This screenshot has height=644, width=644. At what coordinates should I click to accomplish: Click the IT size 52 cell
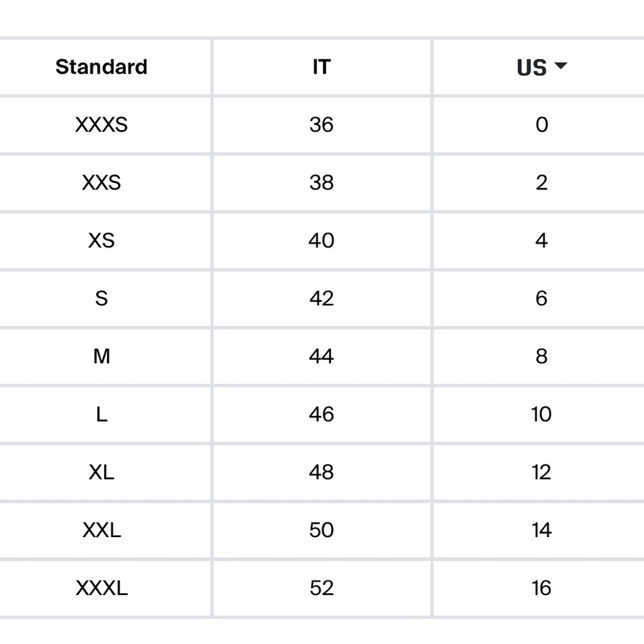321,588
